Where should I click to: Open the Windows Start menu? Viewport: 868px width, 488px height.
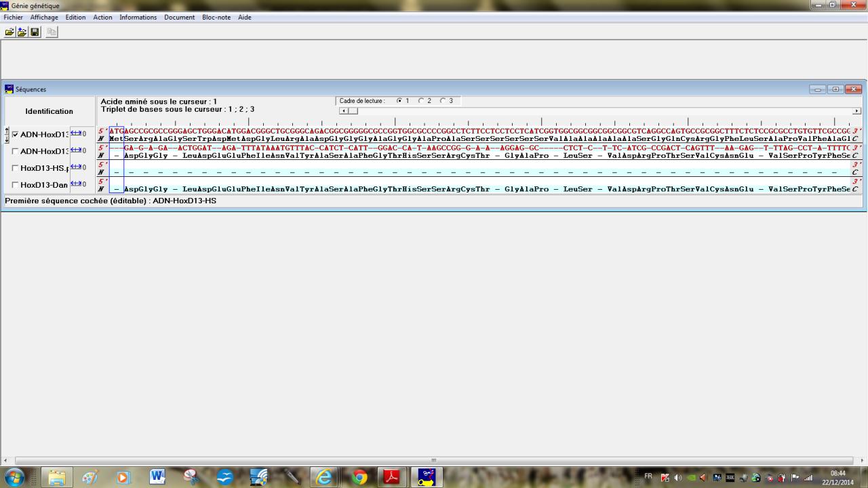pyautogui.click(x=14, y=477)
